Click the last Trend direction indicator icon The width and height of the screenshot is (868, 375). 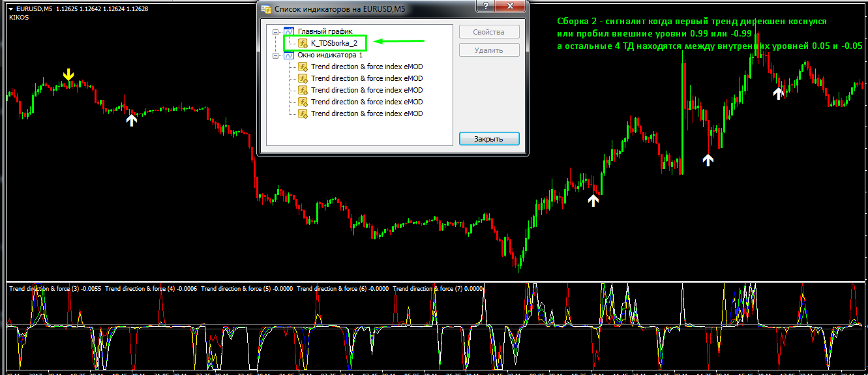(x=303, y=113)
